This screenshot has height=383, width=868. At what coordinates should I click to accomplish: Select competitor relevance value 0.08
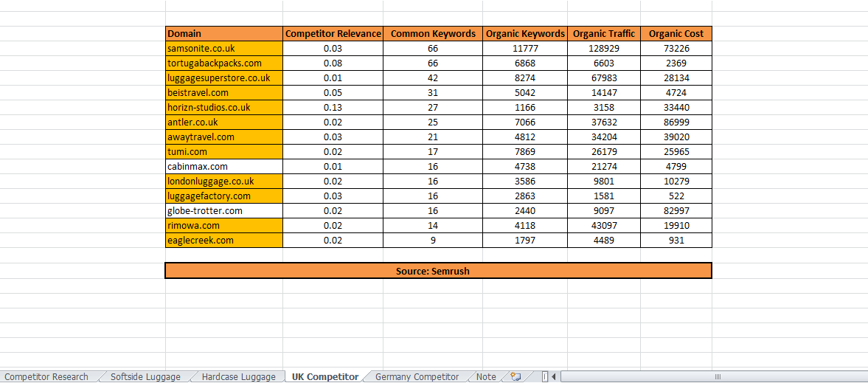333,63
